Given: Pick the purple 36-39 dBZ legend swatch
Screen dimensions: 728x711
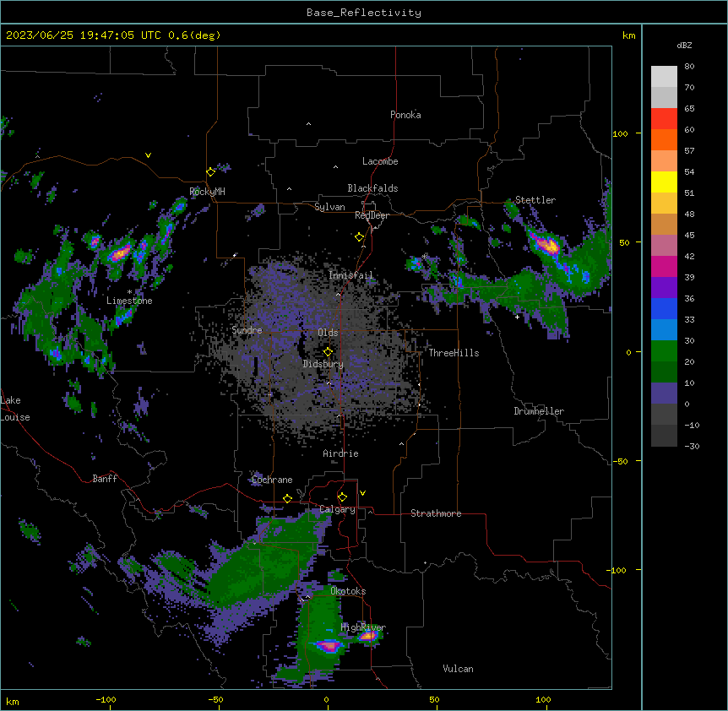Looking at the screenshot, I should (x=664, y=288).
